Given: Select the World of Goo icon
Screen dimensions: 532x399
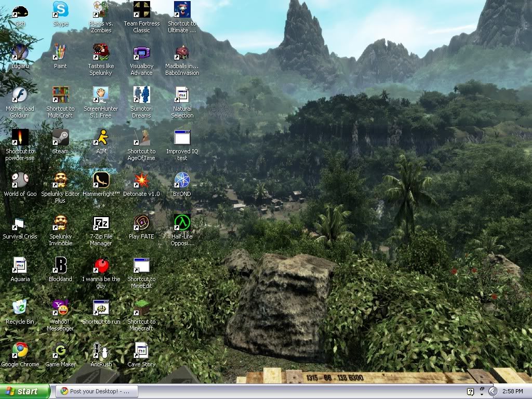Looking at the screenshot, I should pos(20,180).
